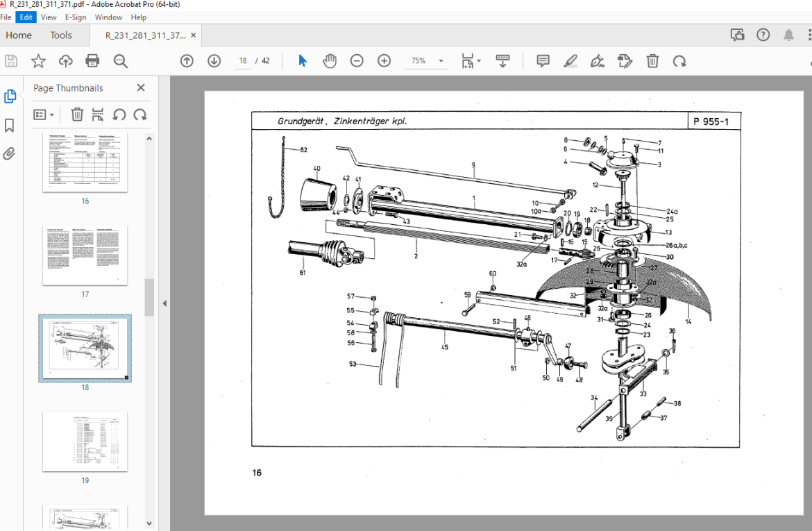The height and width of the screenshot is (531, 812).
Task: Open the thumbnail options dropdown menu
Action: (44, 115)
